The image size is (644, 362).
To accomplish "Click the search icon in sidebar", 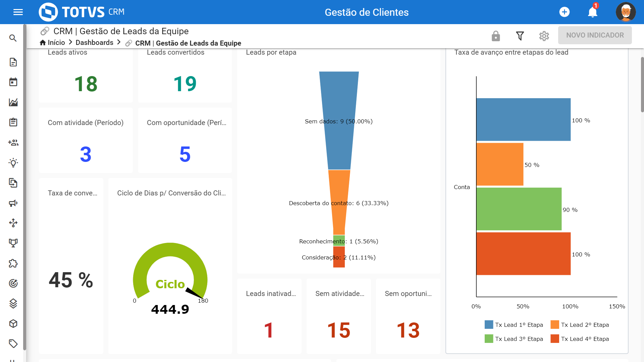I will pos(13,38).
